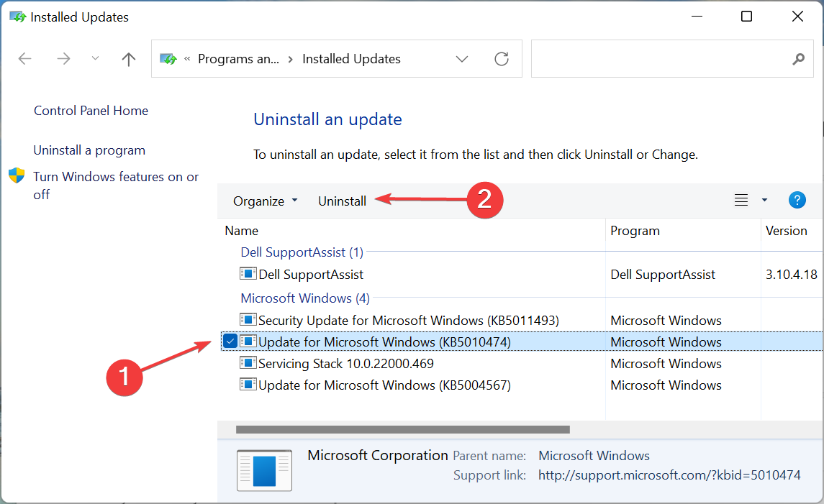This screenshot has height=504, width=824.
Task: Click the Dell SupportAssist program cell
Action: 663,275
